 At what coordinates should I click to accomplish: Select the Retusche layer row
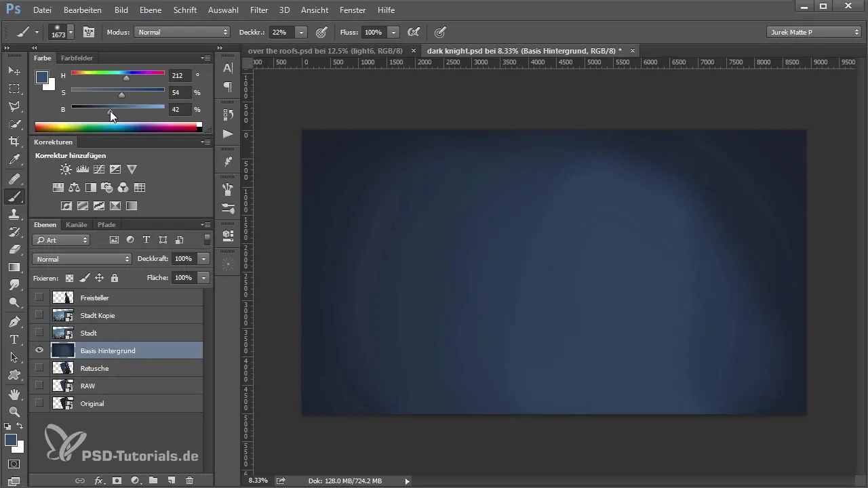coord(116,368)
